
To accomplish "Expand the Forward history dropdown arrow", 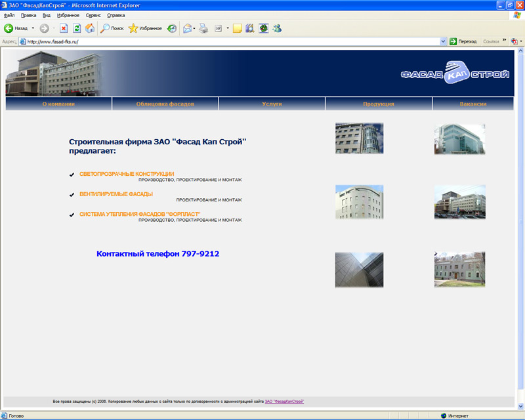I will point(54,28).
